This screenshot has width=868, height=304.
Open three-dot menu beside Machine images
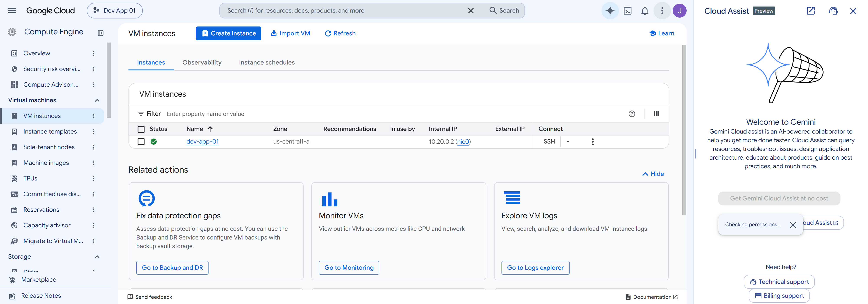tap(94, 163)
